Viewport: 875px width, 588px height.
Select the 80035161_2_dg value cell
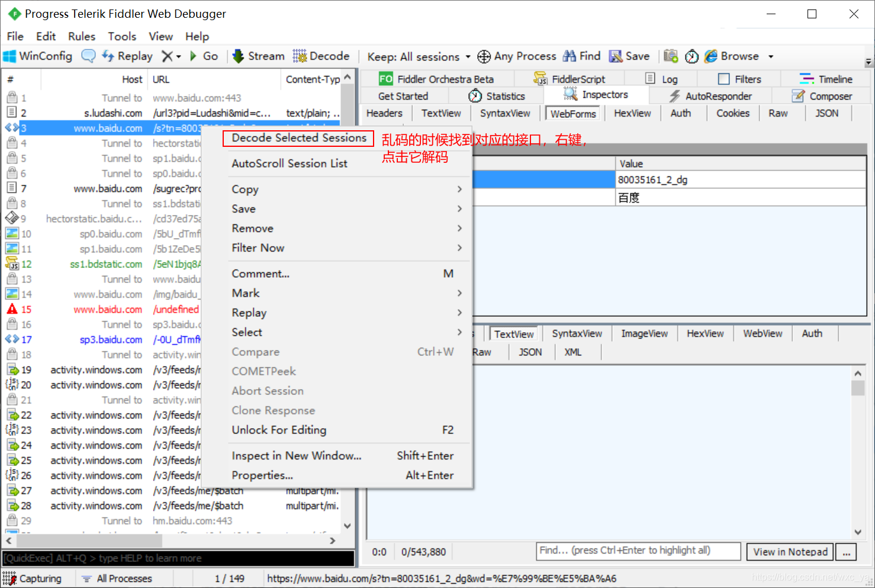(741, 180)
